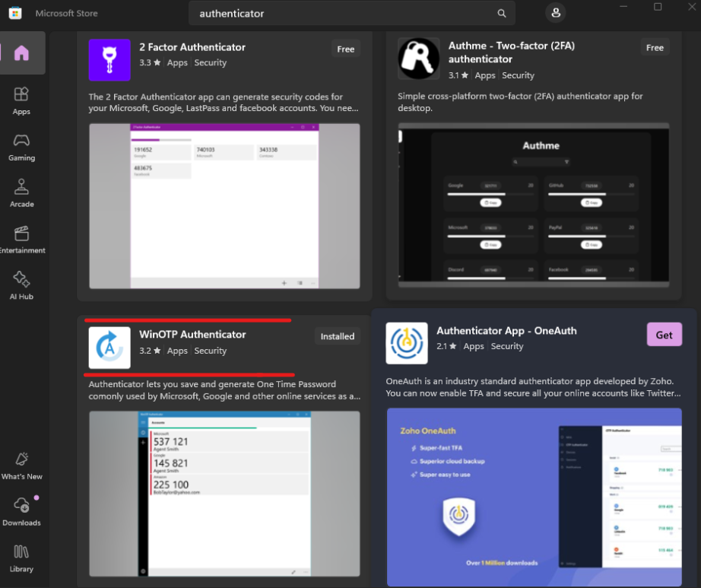Open the 2 Factor Authenticator listing
Viewport: 701px width, 588px height.
pos(192,46)
